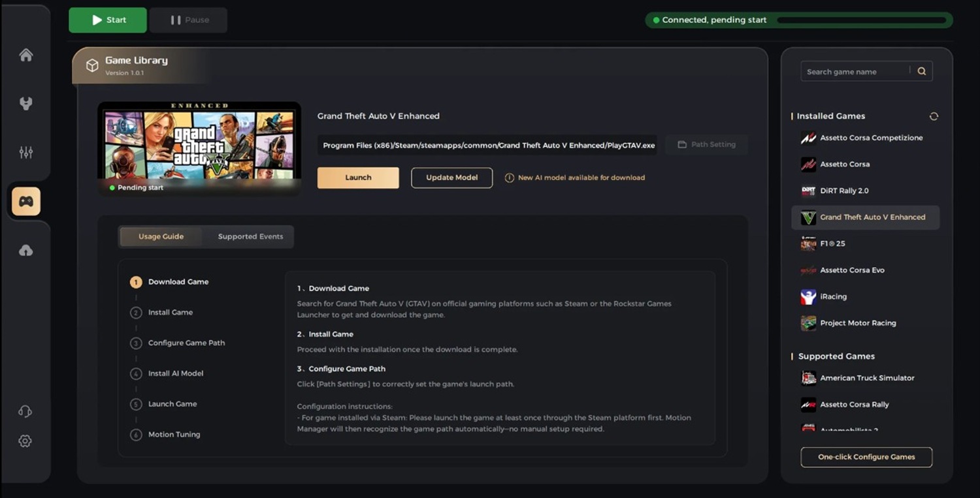
Task: Click the Game Library cube icon
Action: (92, 65)
